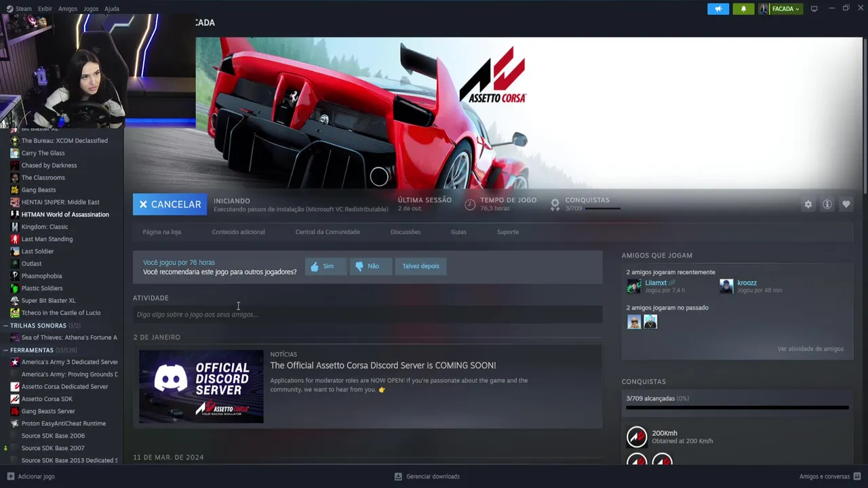Click the Conquistas trophy icon

click(555, 203)
